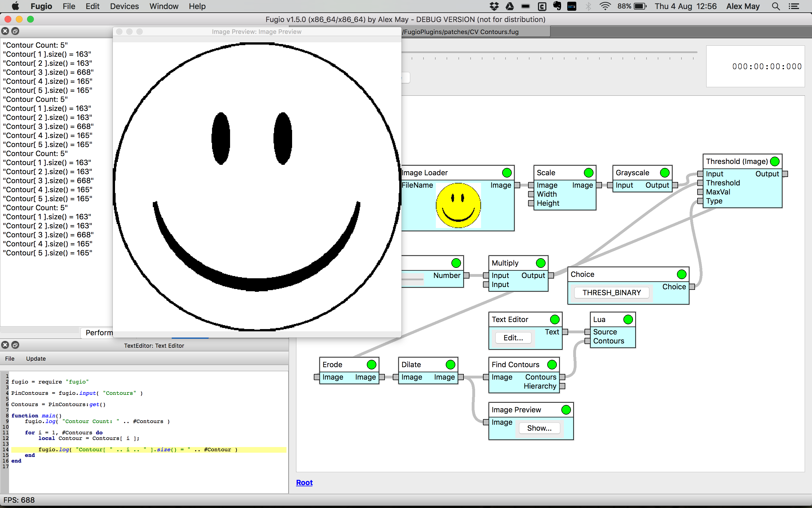Click the Root breadcrumb link
Image resolution: width=812 pixels, height=508 pixels.
click(304, 483)
